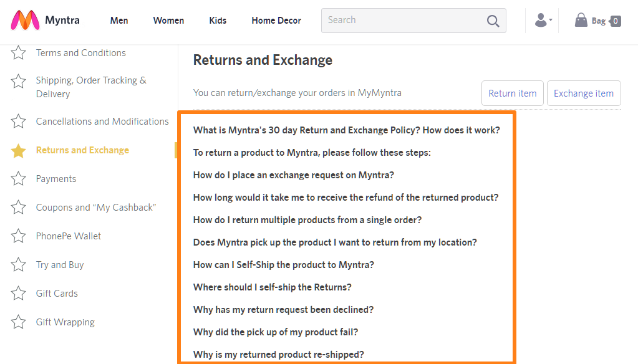
Task: Expand 'How can I Self-Ship the product'
Action: 283,265
